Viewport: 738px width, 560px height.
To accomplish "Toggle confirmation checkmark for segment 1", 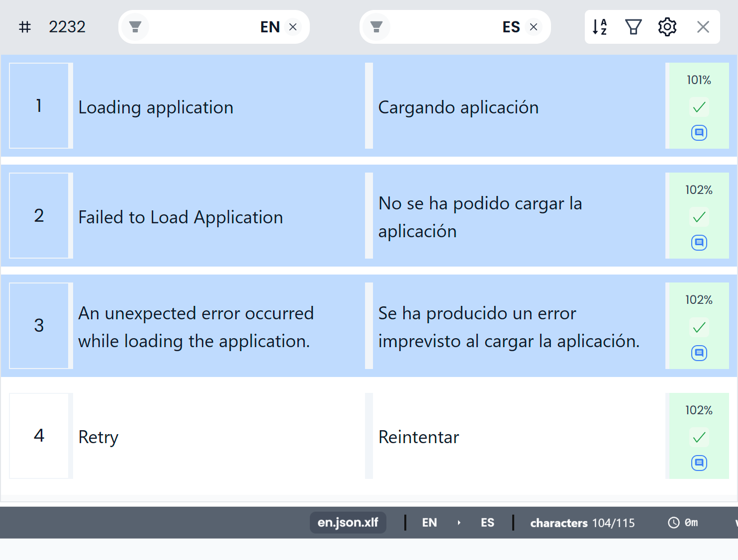I will pyautogui.click(x=699, y=107).
